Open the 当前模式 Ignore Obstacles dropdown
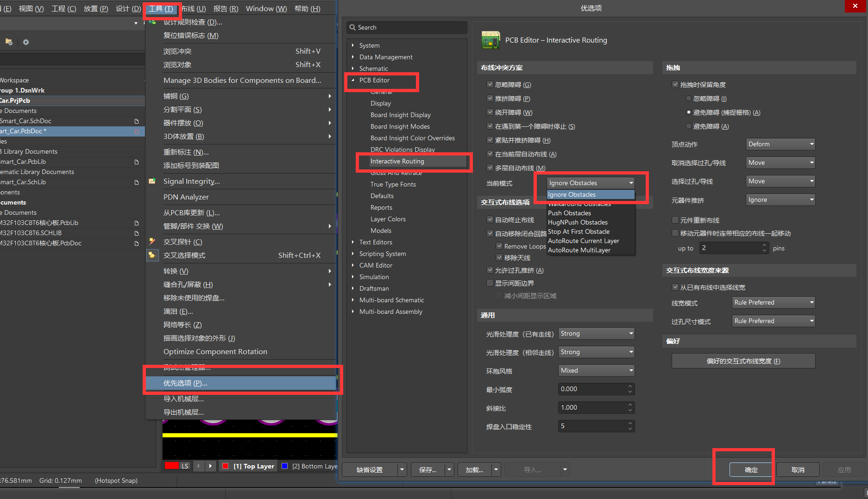 tap(591, 183)
